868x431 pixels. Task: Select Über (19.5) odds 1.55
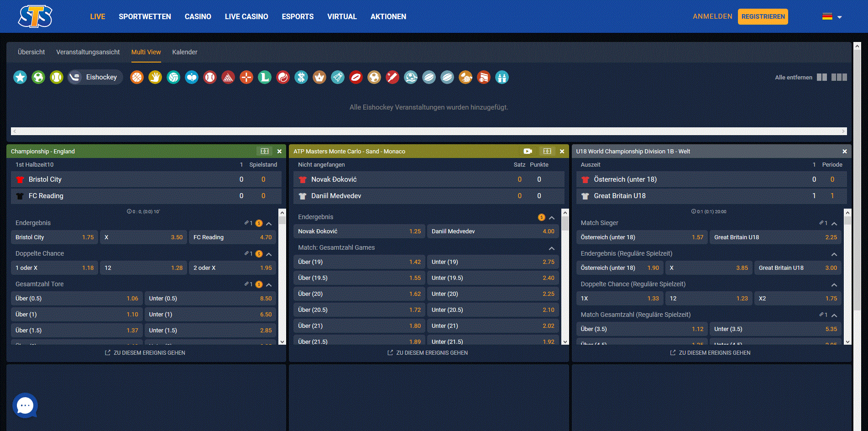pos(360,278)
